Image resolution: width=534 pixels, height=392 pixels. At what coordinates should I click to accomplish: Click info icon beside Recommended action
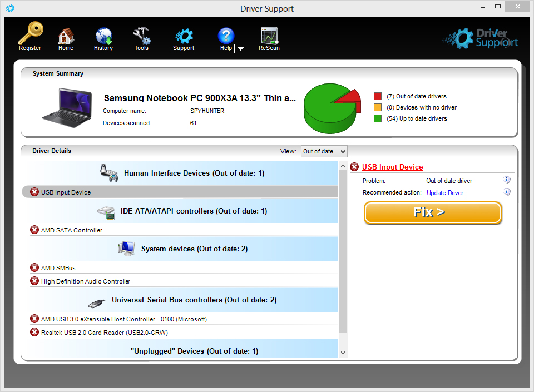click(507, 192)
